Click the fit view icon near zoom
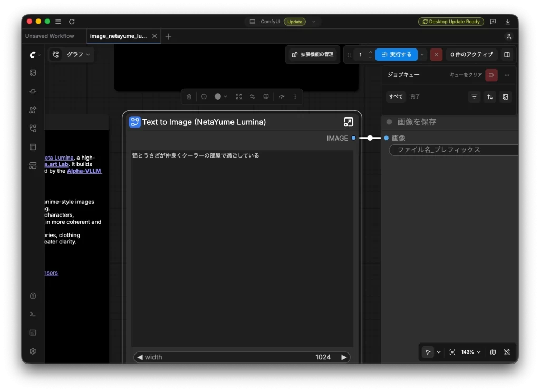The height and width of the screenshot is (392, 540). [452, 352]
